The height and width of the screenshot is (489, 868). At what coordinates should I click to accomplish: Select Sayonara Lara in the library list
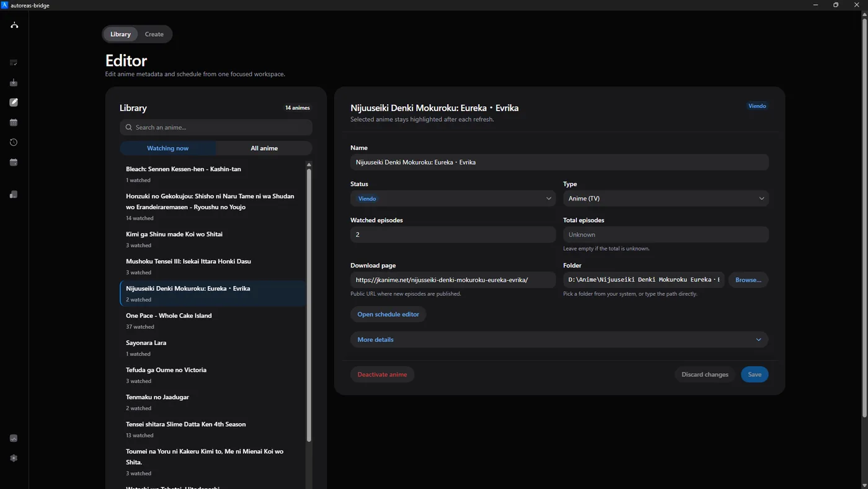[213, 348]
